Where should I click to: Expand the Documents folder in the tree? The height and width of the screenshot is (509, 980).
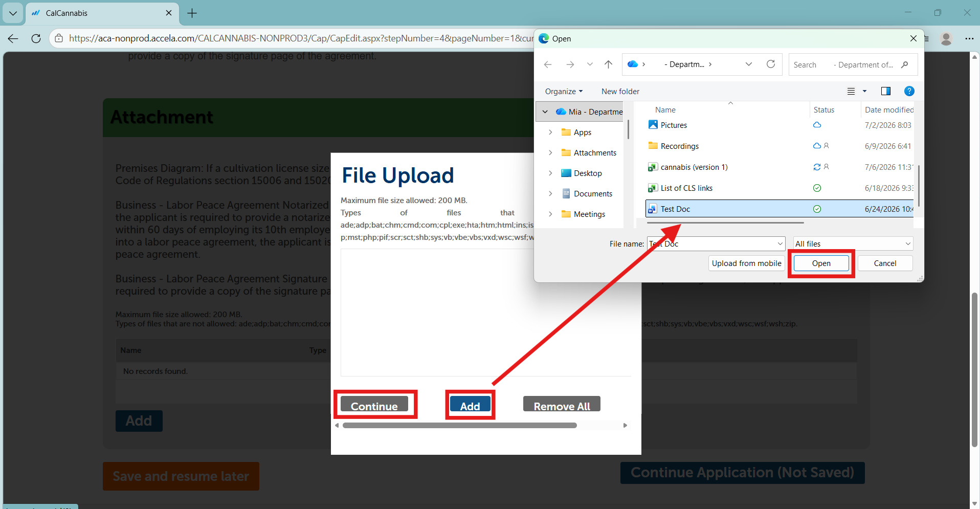(x=550, y=193)
